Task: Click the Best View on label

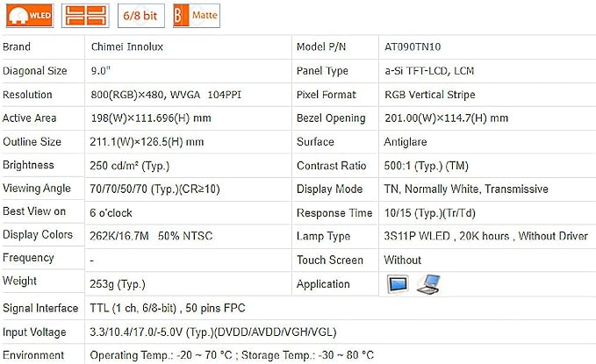Action: [x=34, y=211]
